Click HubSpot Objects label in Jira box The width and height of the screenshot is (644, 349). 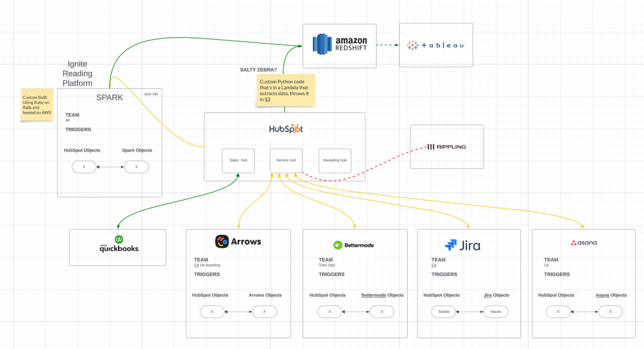click(x=441, y=295)
